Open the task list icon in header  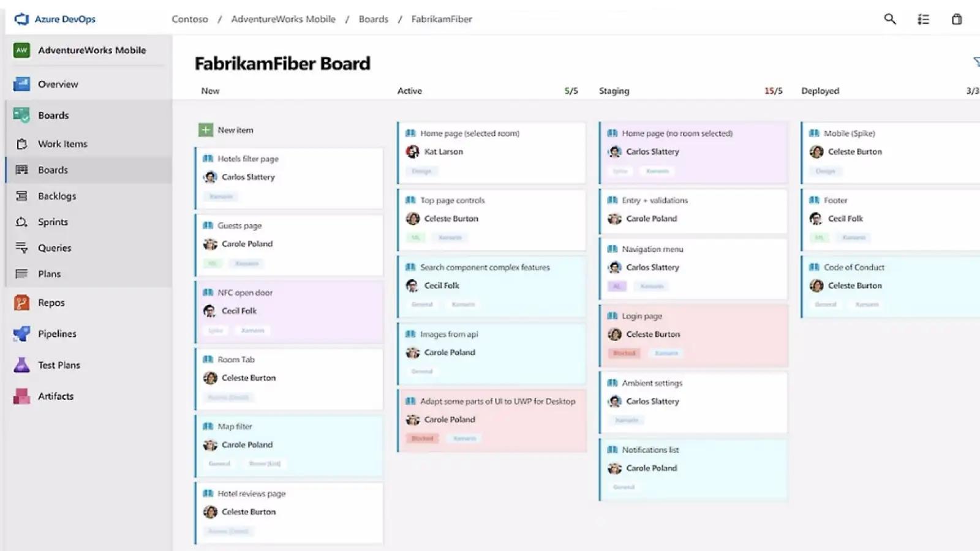click(923, 20)
